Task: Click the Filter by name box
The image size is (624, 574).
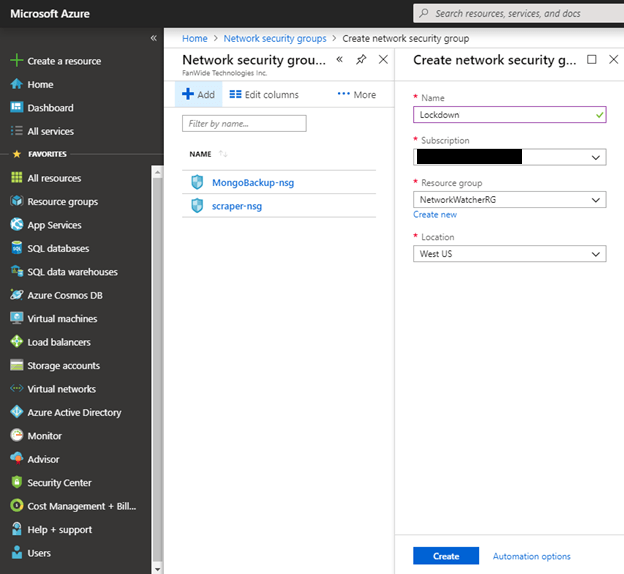Action: pyautogui.click(x=244, y=123)
